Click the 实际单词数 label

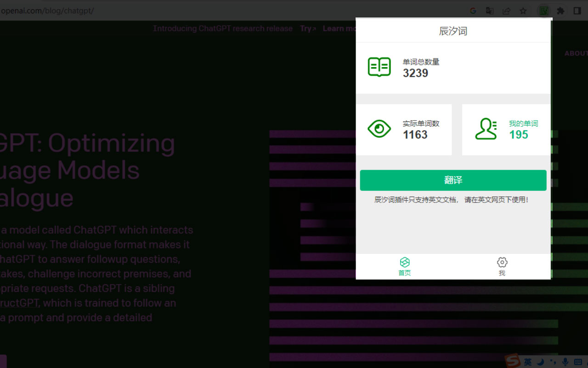[x=421, y=123]
